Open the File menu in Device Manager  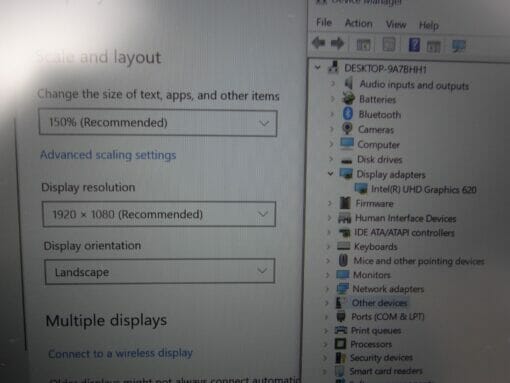pyautogui.click(x=324, y=22)
